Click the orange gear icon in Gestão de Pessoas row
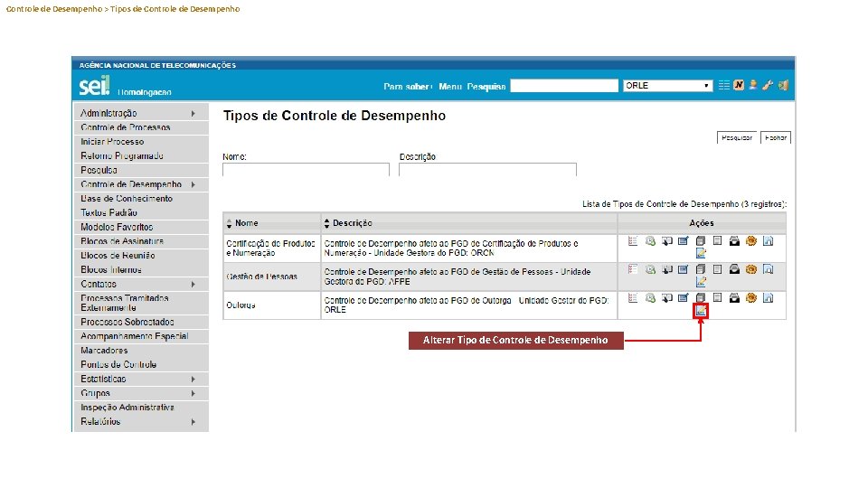 click(751, 269)
